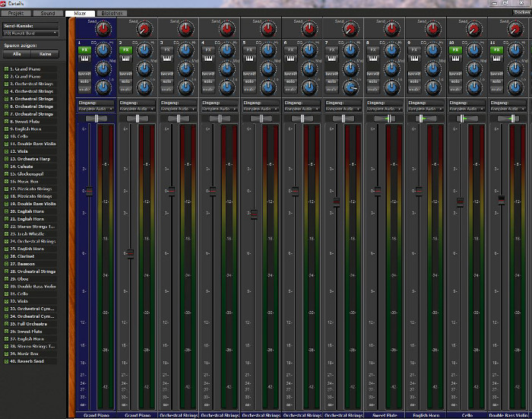Open instrument piano icon on channel 2
The width and height of the screenshot is (532, 419).
[x=125, y=59]
